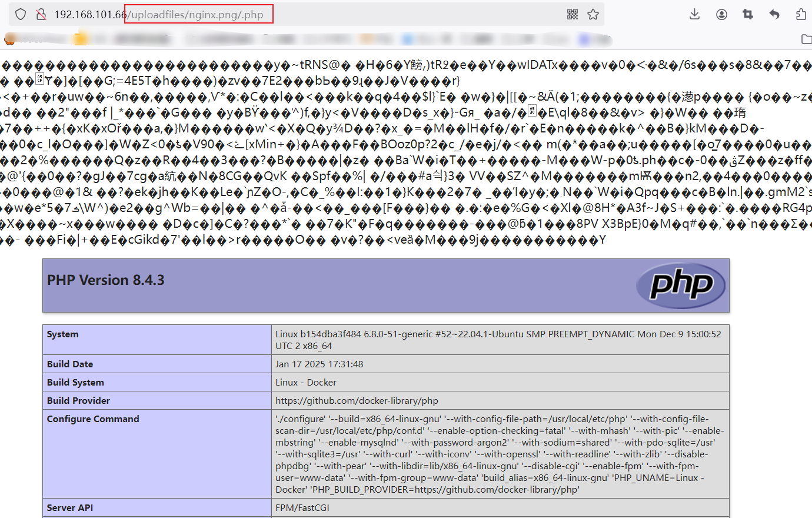Image resolution: width=812 pixels, height=518 pixels.
Task: Click the Build Provider label
Action: coord(79,401)
